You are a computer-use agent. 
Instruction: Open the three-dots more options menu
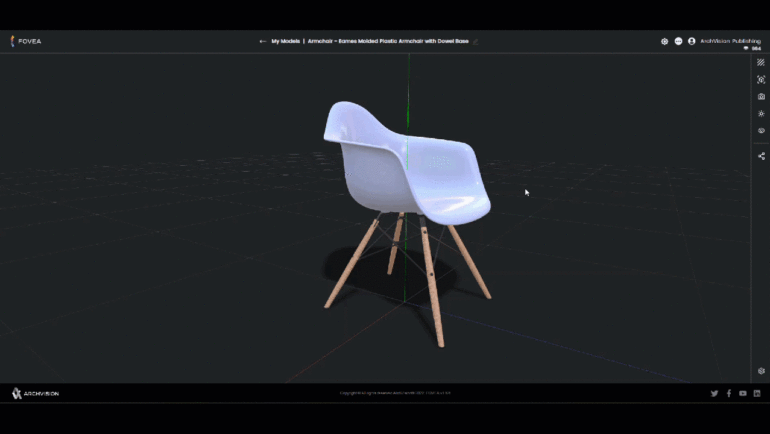tap(678, 41)
